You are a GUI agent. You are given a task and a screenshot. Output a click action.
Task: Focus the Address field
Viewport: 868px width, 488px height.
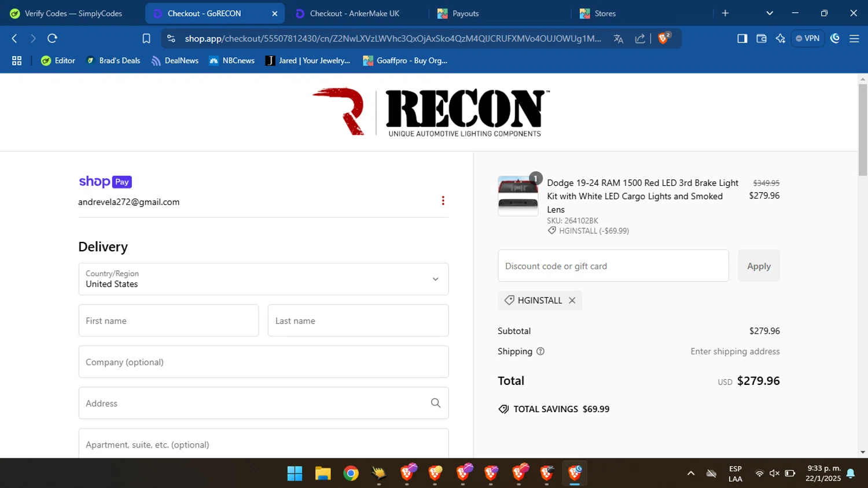(263, 403)
